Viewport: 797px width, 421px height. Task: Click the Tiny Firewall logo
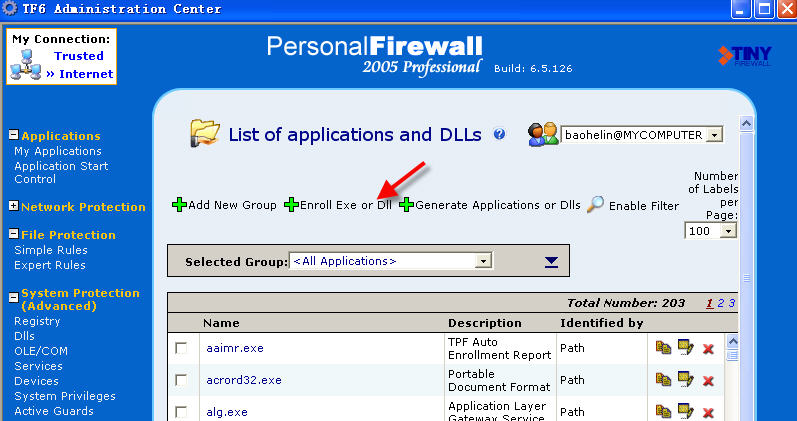pyautogui.click(x=745, y=55)
